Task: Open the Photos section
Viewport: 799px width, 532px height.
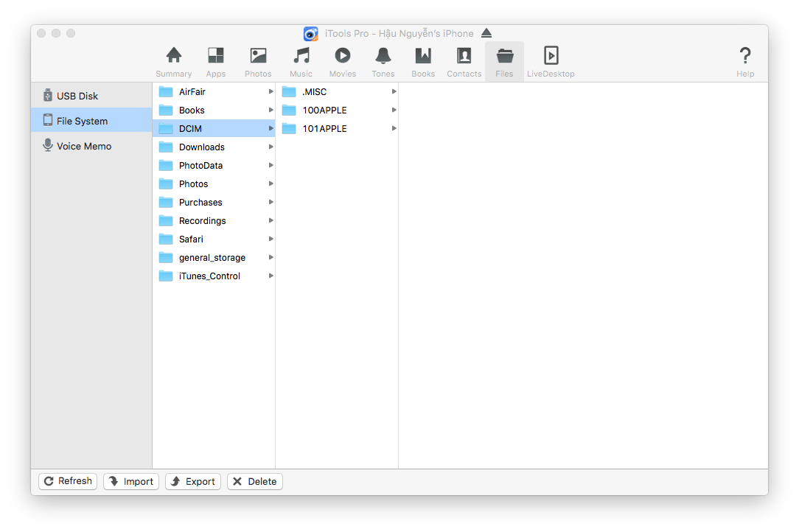Action: (x=257, y=61)
